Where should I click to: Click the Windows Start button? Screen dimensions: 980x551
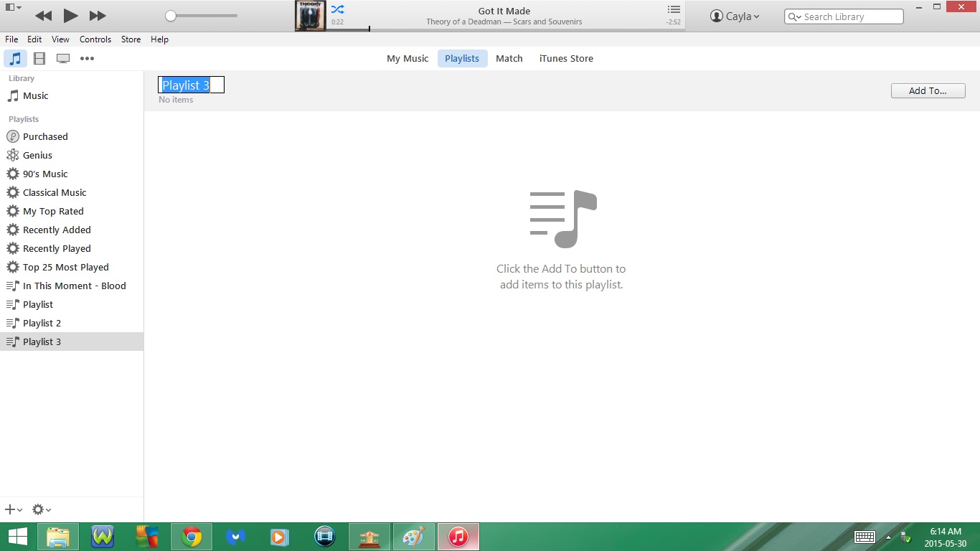click(17, 537)
